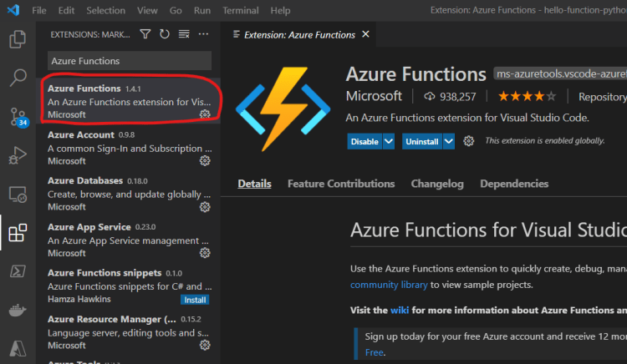
Task: Open the Help menu
Action: pyautogui.click(x=280, y=10)
